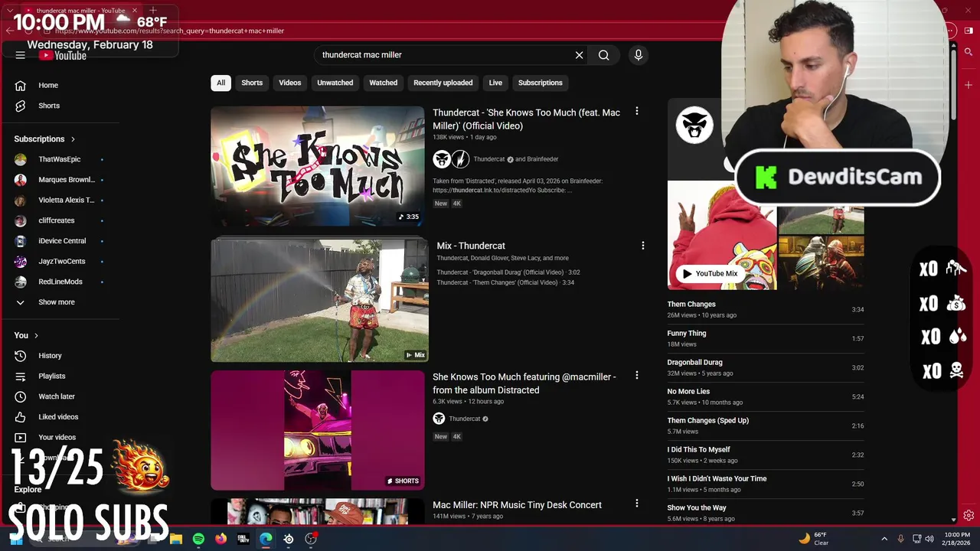
Task: Open the Mix thumbnail with the rainbow
Action: [x=319, y=300]
